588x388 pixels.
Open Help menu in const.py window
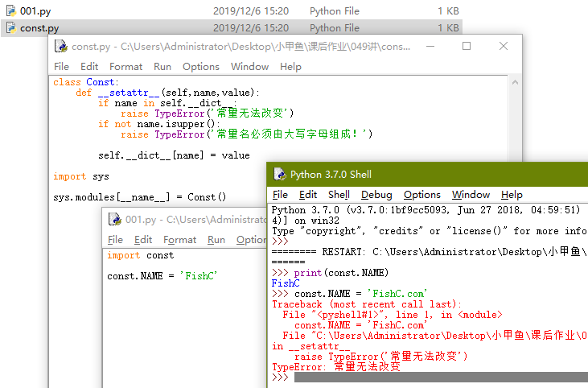coord(290,67)
